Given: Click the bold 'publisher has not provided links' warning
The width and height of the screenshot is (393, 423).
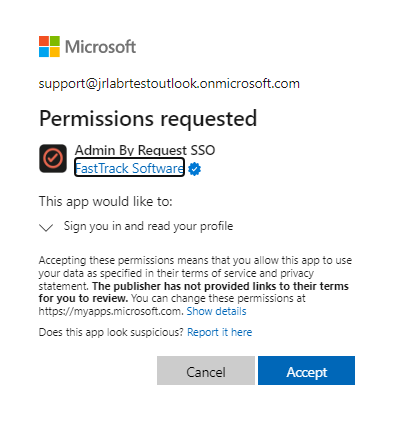Looking at the screenshot, I should click(x=194, y=292).
